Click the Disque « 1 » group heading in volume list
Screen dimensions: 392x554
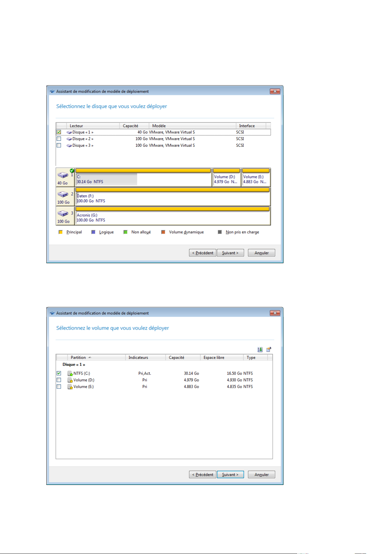click(x=74, y=365)
